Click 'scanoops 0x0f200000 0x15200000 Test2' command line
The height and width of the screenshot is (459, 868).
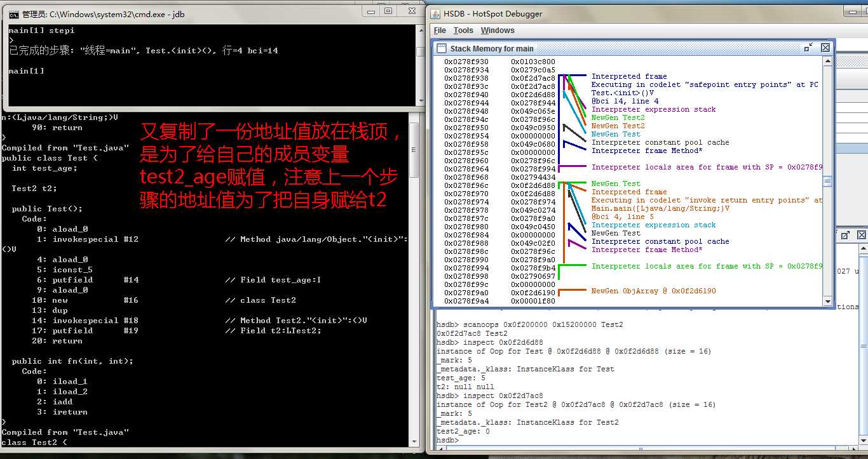(530, 324)
